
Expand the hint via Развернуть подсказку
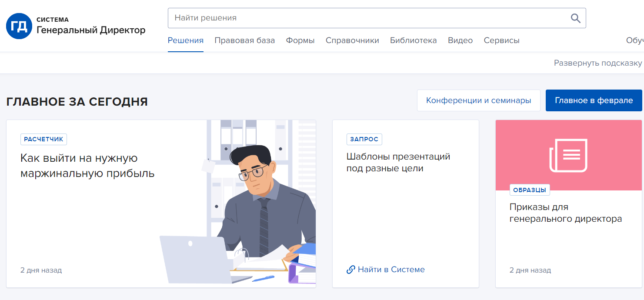coord(597,63)
